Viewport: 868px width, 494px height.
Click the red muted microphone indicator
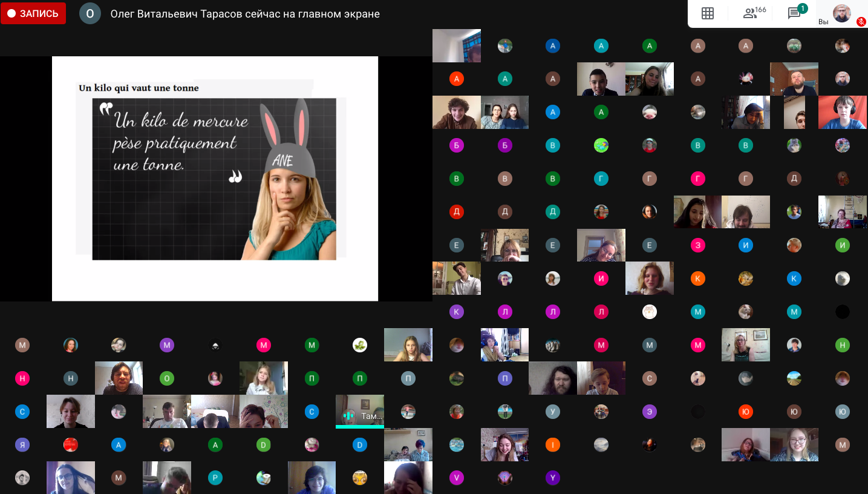[x=861, y=21]
